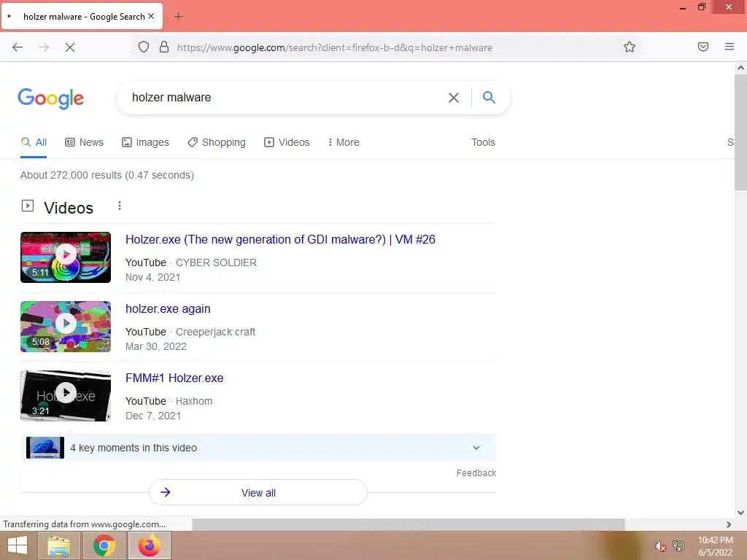Open the More search options menu
Image resolution: width=747 pixels, height=560 pixels.
click(x=344, y=142)
